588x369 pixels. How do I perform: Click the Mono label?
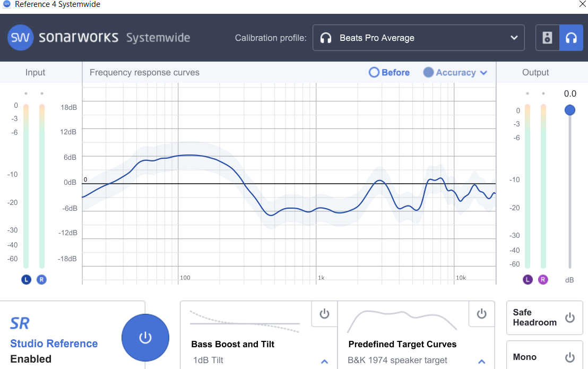(525, 357)
